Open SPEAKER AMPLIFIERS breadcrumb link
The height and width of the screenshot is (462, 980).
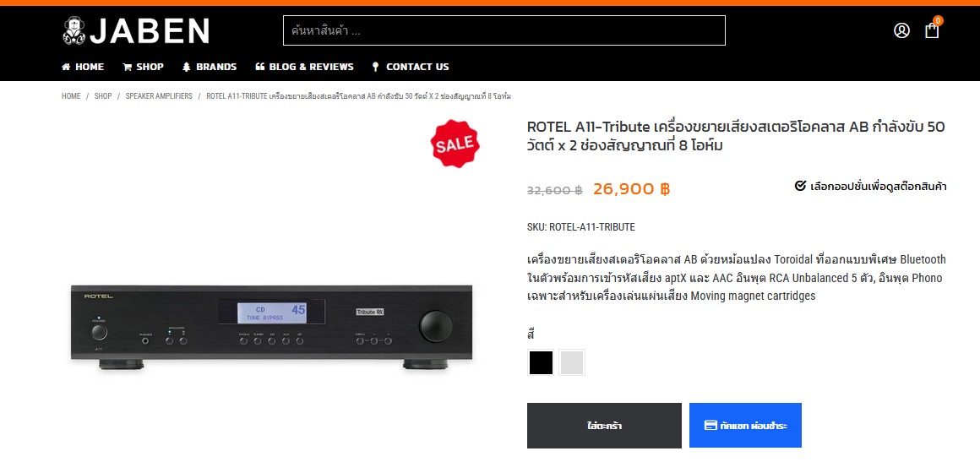[x=159, y=96]
